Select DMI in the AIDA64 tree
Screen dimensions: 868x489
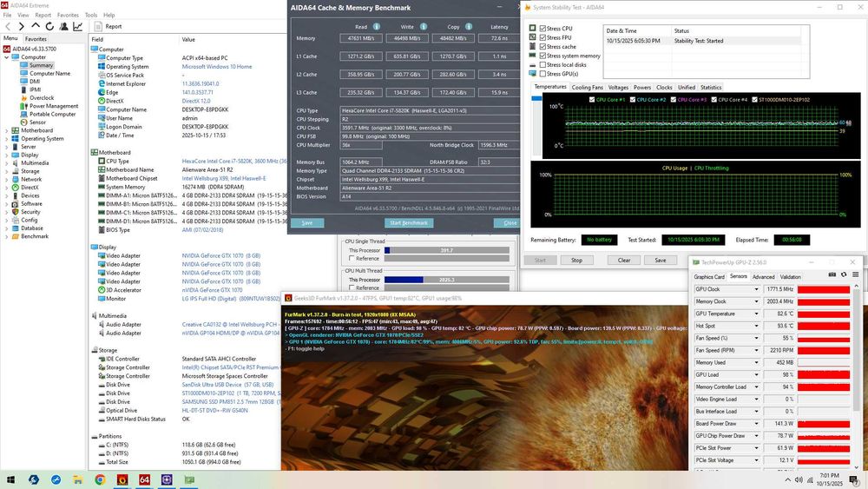35,82
